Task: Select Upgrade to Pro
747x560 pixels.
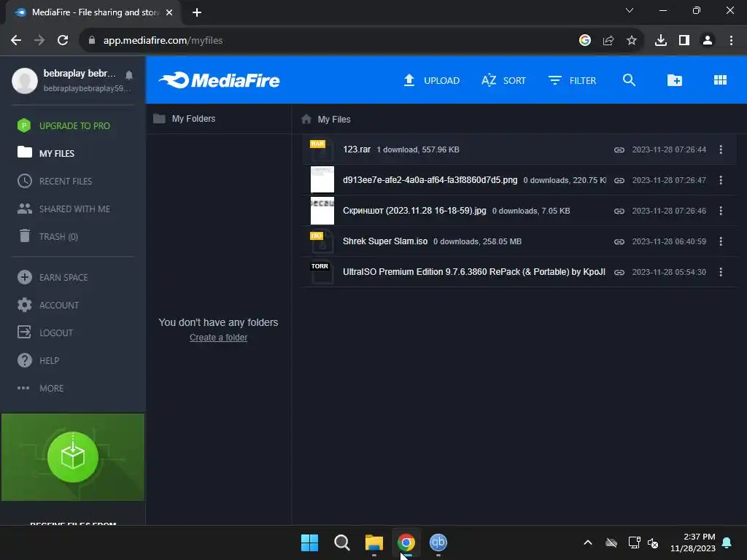Action: pyautogui.click(x=64, y=125)
